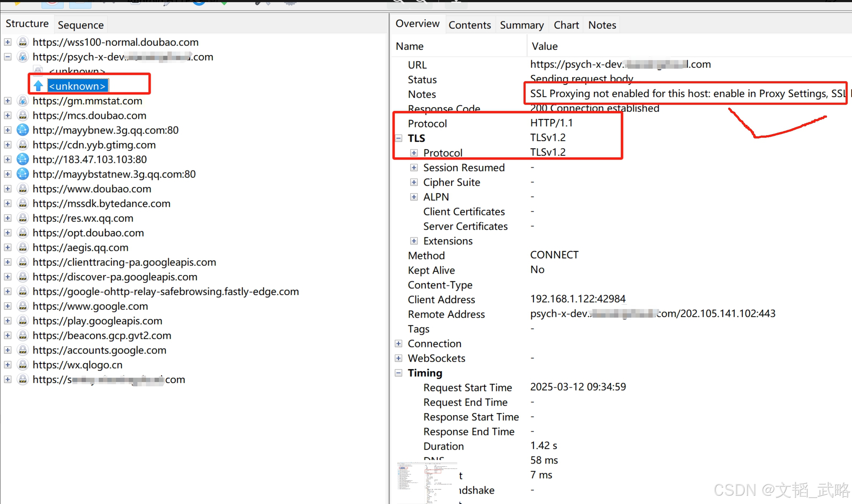This screenshot has height=504, width=852.
Task: Expand the Cipher Suite row
Action: [414, 182]
